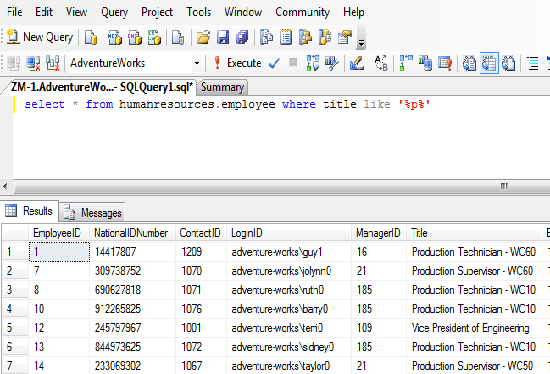
Task: Click the Open File folder icon
Action: coord(203,37)
